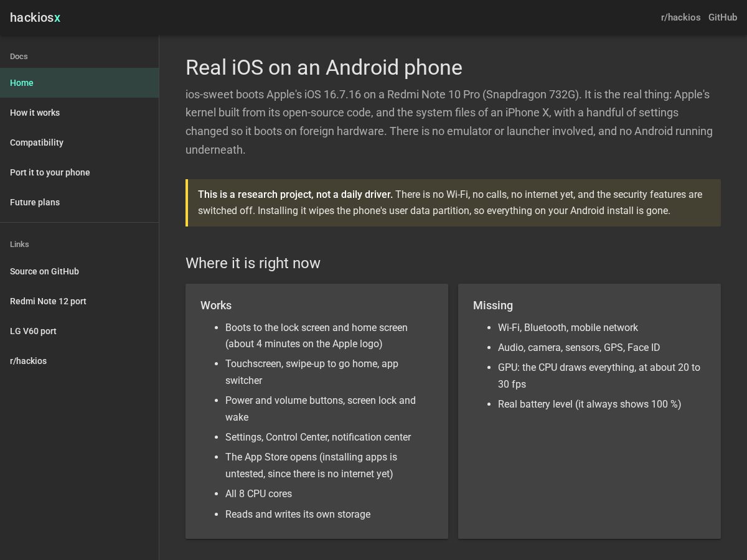Click "Settings, Control Center, notification center" item
The height and width of the screenshot is (560, 747).
[x=318, y=437]
